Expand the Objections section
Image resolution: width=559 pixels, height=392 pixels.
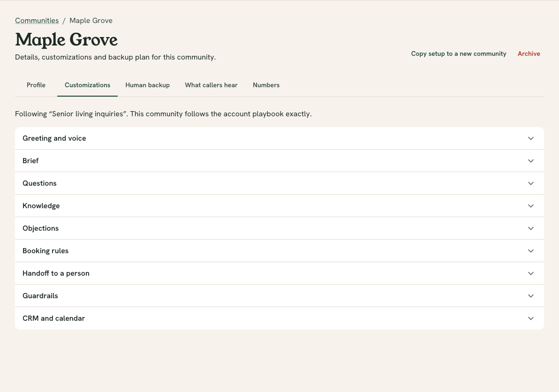(279, 228)
